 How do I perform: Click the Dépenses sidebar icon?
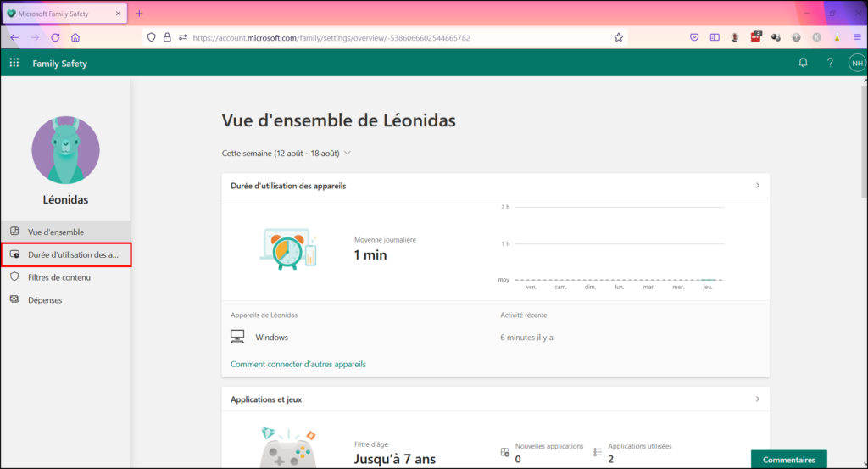pyautogui.click(x=15, y=299)
